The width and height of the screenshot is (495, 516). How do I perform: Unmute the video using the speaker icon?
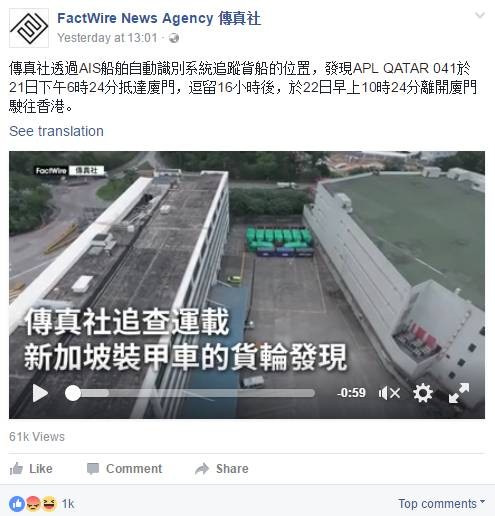[x=389, y=393]
